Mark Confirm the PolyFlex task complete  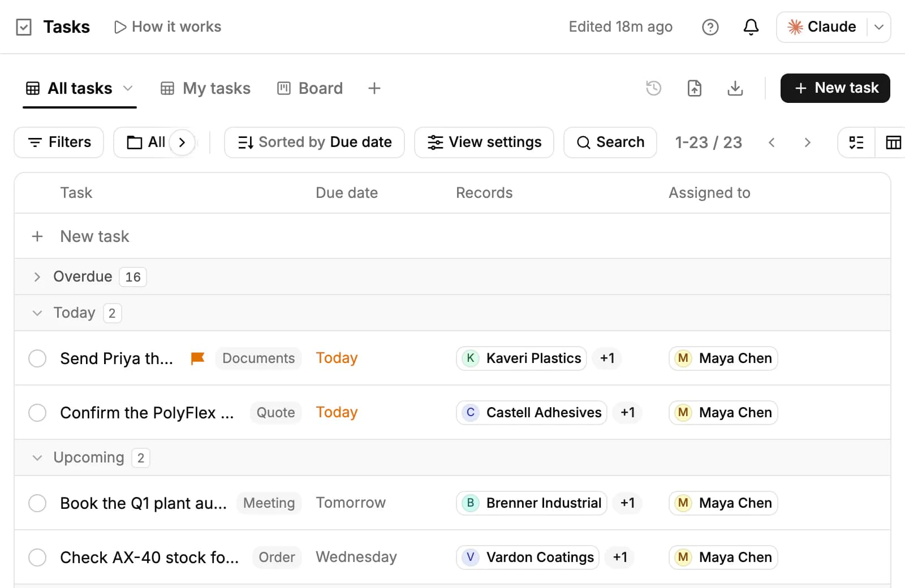click(x=37, y=413)
